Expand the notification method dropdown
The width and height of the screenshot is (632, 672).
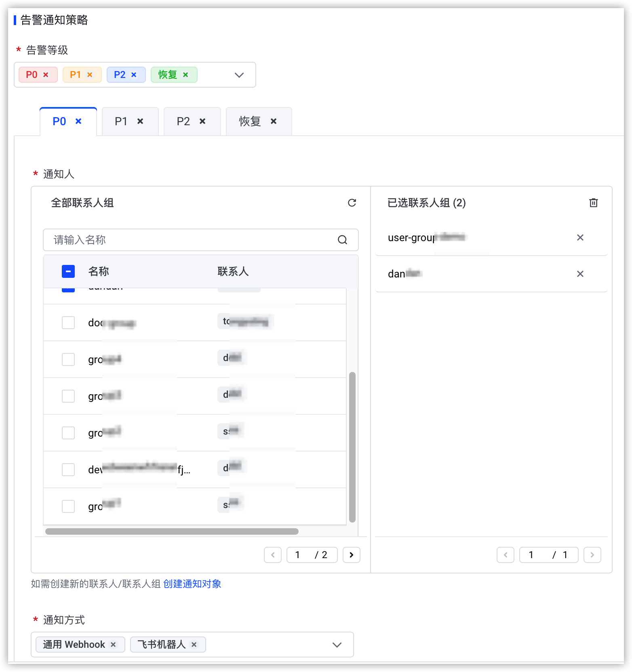coord(337,645)
